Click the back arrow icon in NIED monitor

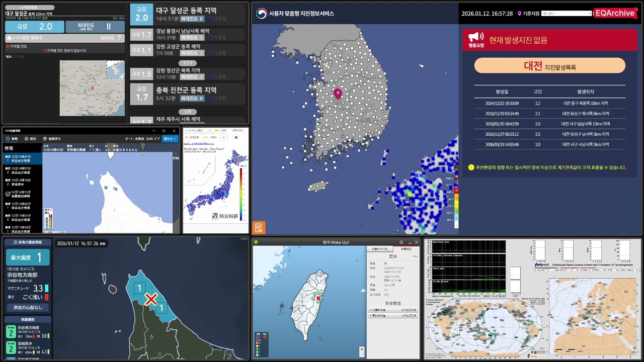[224, 137]
